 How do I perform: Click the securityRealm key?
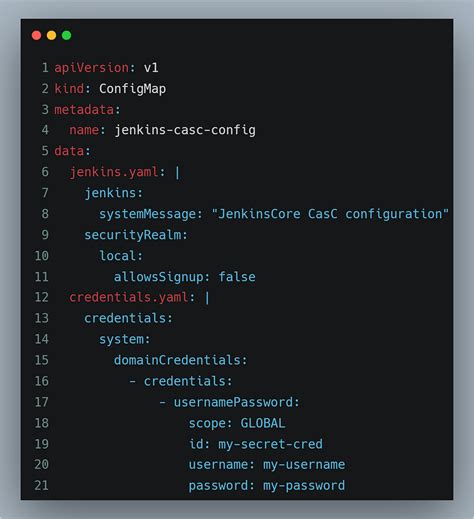click(133, 235)
